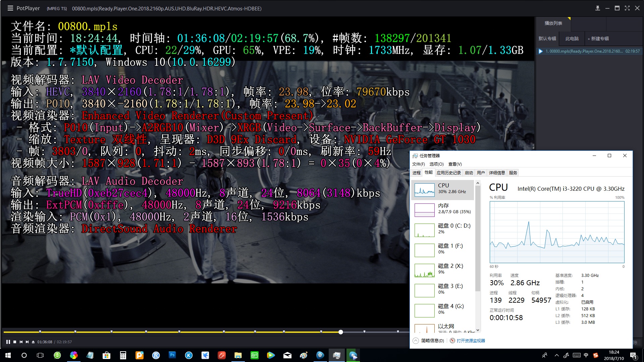Click the up arrow of the performance list scrollbar
This screenshot has height=362, width=644.
click(478, 183)
